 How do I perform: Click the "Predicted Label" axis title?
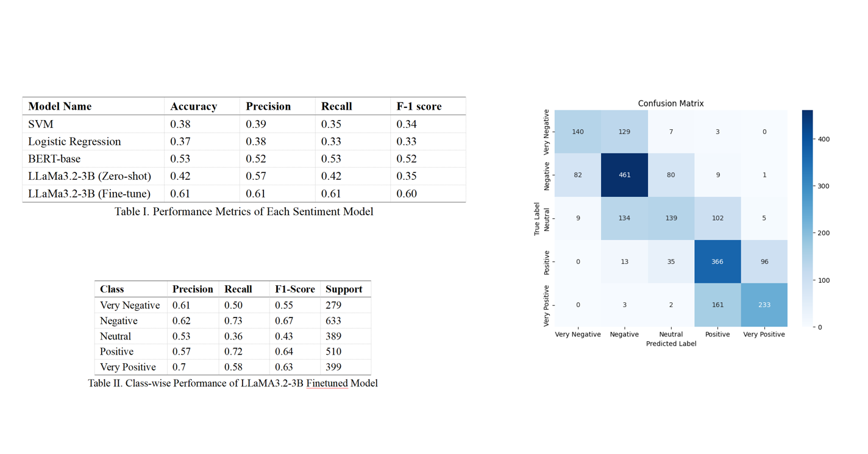coord(671,344)
